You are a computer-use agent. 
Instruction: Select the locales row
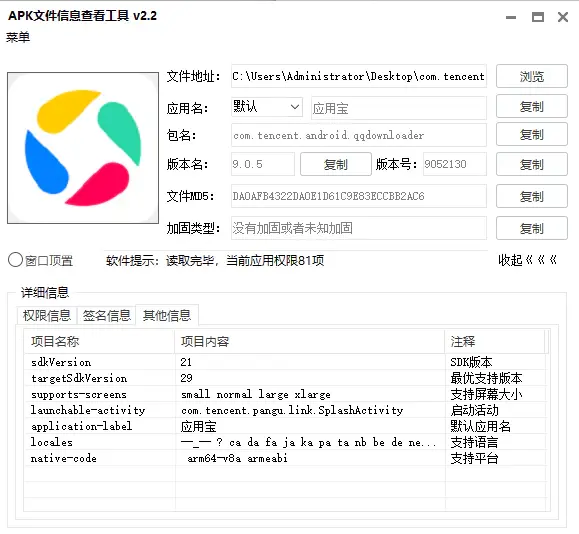(285, 442)
